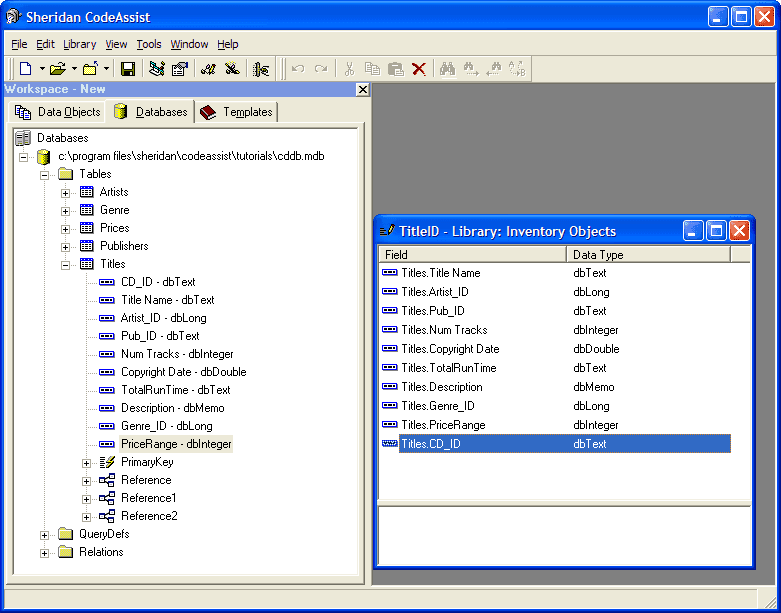781x613 pixels.
Task: Click the Replace toolbar icon
Action: tap(517, 69)
